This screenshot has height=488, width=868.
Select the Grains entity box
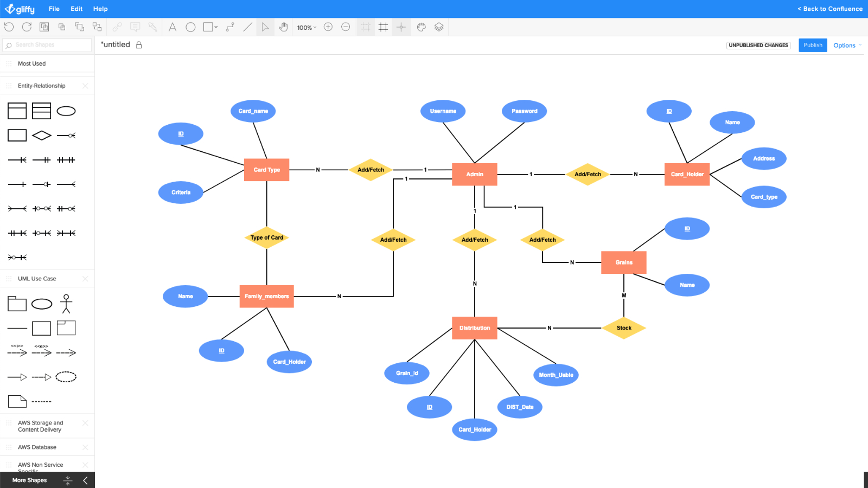coord(624,262)
